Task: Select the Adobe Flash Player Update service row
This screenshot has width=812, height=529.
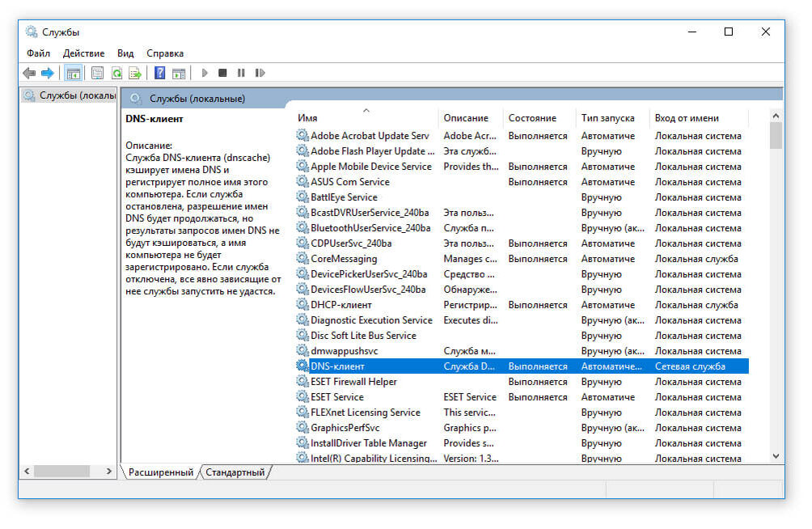Action: coord(522,151)
